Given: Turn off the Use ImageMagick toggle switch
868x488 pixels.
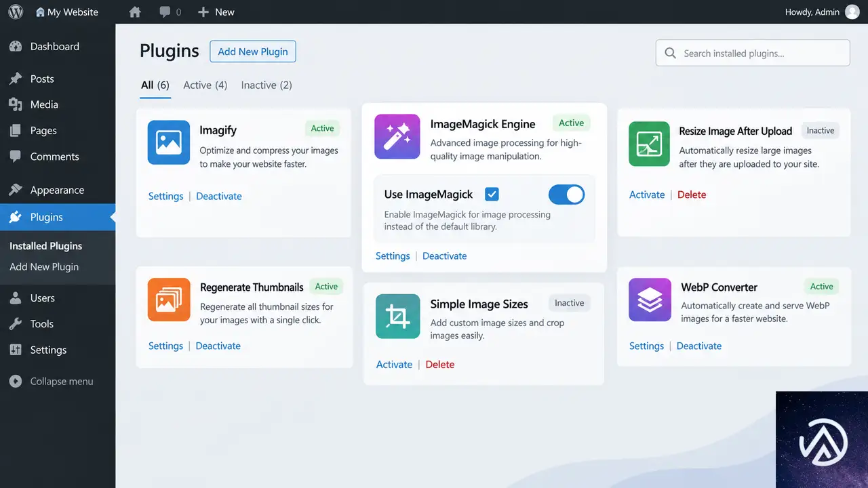Looking at the screenshot, I should point(566,195).
